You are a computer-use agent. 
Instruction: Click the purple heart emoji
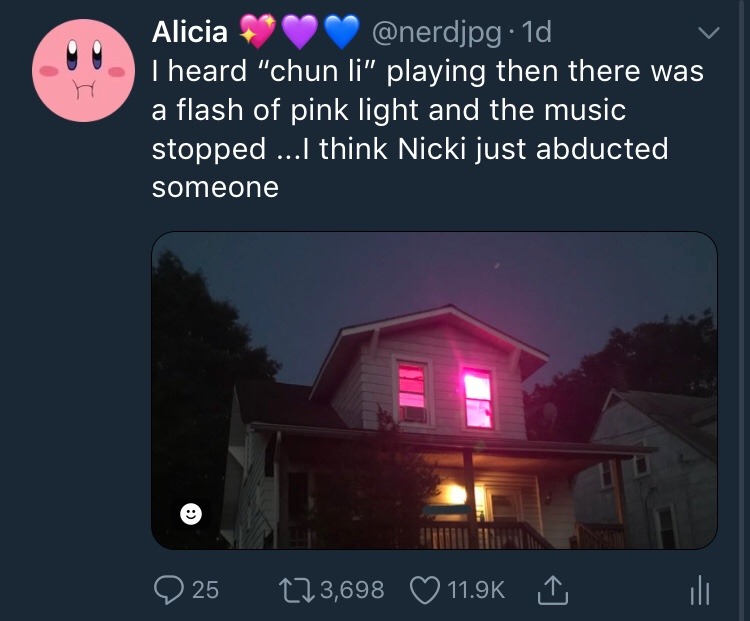pos(299,32)
